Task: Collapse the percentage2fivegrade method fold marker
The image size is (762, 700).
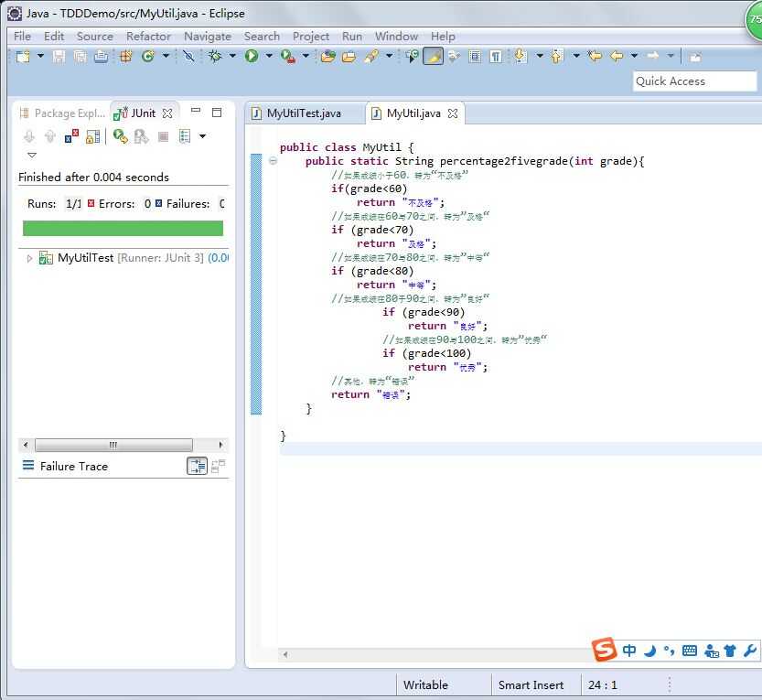Action: 273,161
